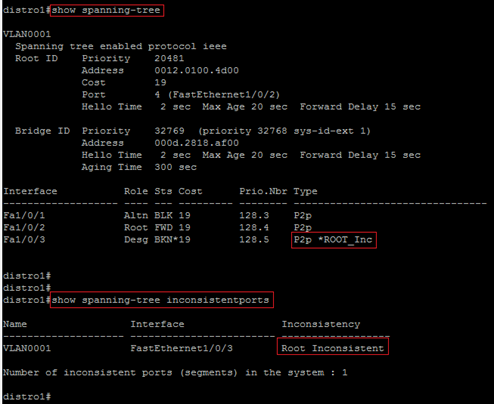Viewport: 494px width, 404px height.
Task: Select 'P2p *ROOT_Inc' type text
Action: pyautogui.click(x=333, y=240)
